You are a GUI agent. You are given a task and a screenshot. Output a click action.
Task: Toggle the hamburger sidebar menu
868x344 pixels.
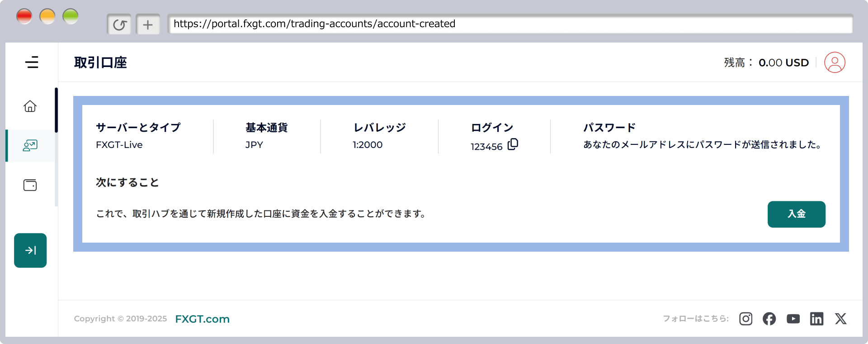point(32,62)
